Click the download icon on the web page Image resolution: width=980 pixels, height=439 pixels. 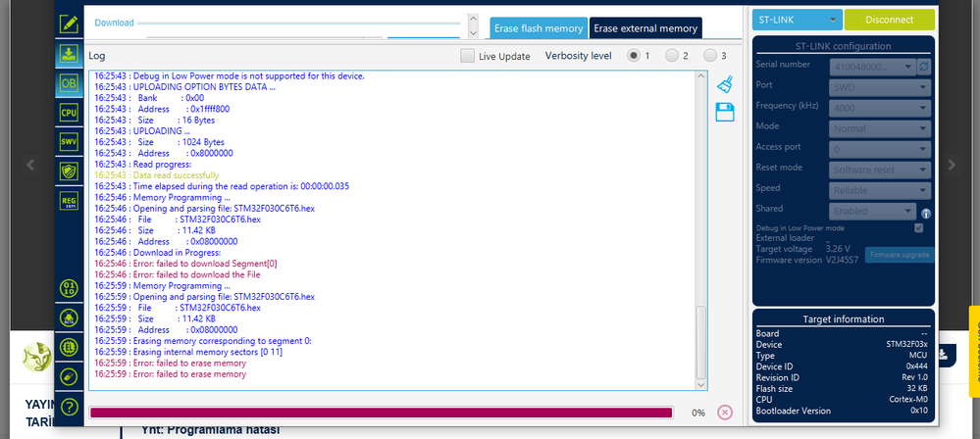[944, 355]
